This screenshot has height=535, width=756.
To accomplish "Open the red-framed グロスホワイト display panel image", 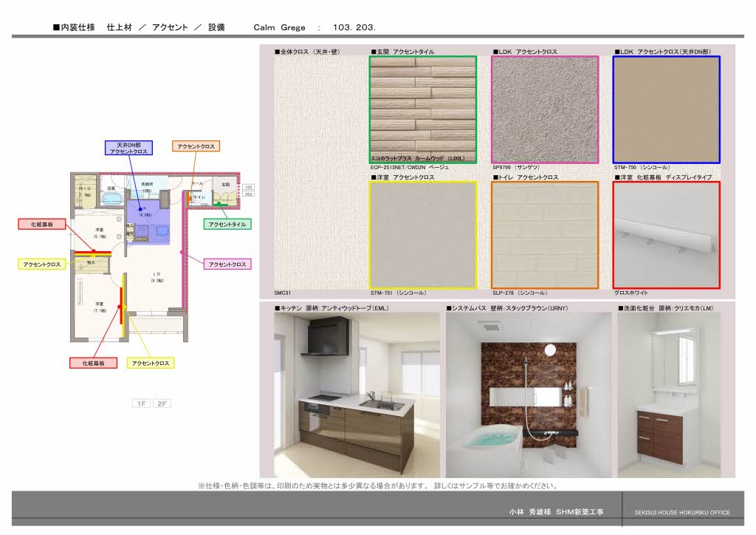I will [x=666, y=234].
